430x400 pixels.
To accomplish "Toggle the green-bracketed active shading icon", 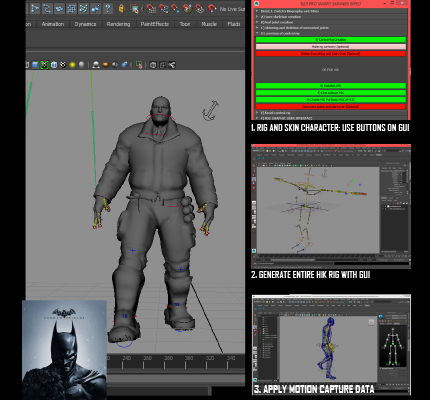I will pos(44,65).
